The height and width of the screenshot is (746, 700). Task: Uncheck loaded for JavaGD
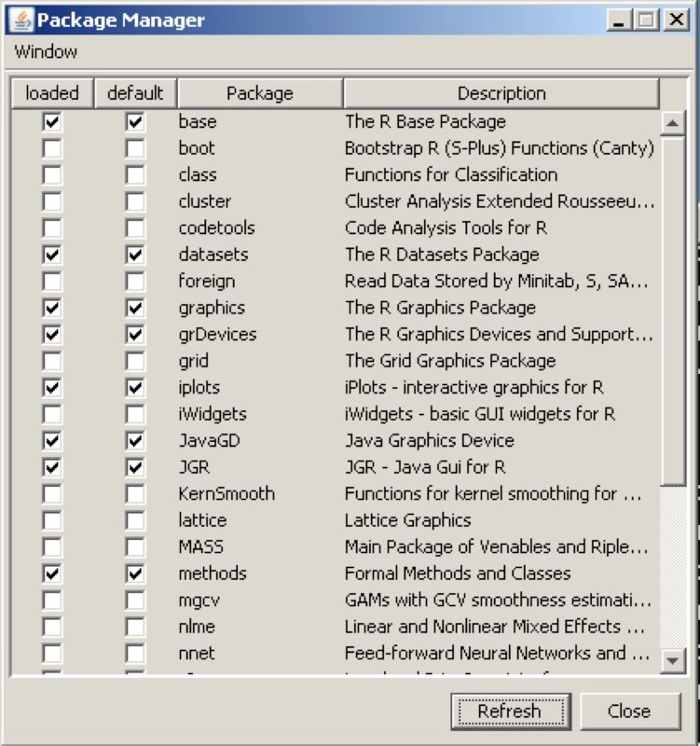tap(52, 441)
